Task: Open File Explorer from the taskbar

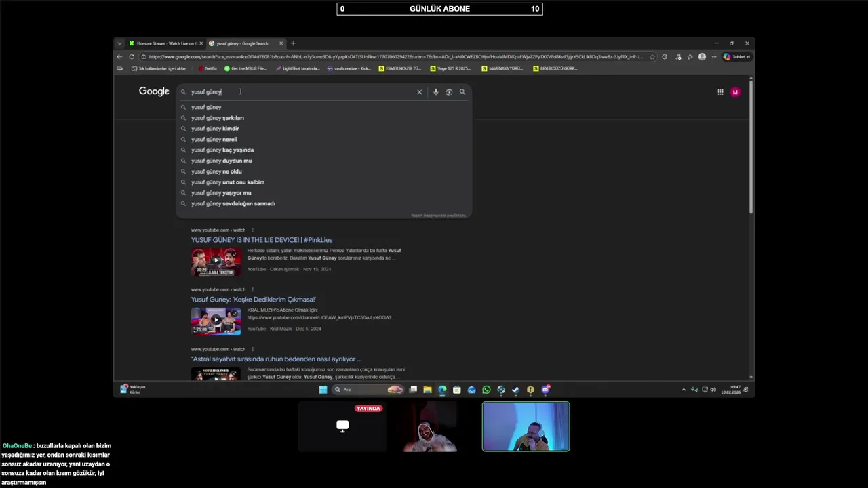Action: pos(427,390)
